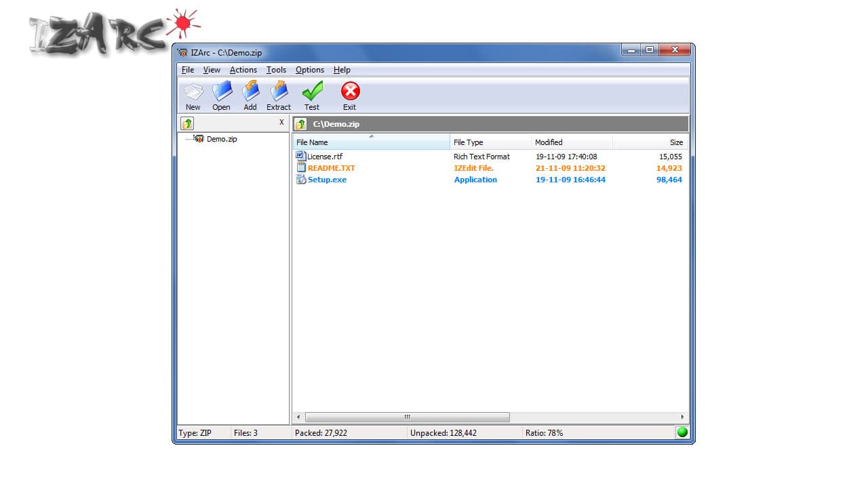868x488 pixels.
Task: Click the Setup.exe application icon
Action: coord(300,179)
